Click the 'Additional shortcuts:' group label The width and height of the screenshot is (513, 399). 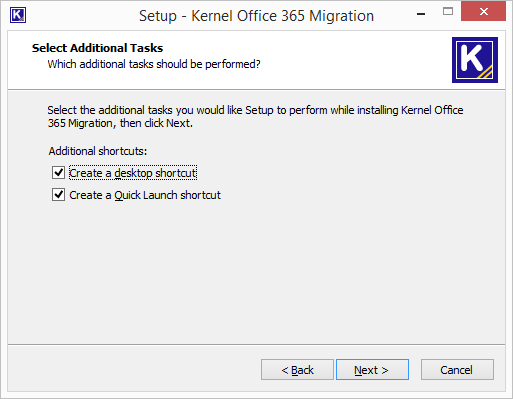click(x=98, y=151)
